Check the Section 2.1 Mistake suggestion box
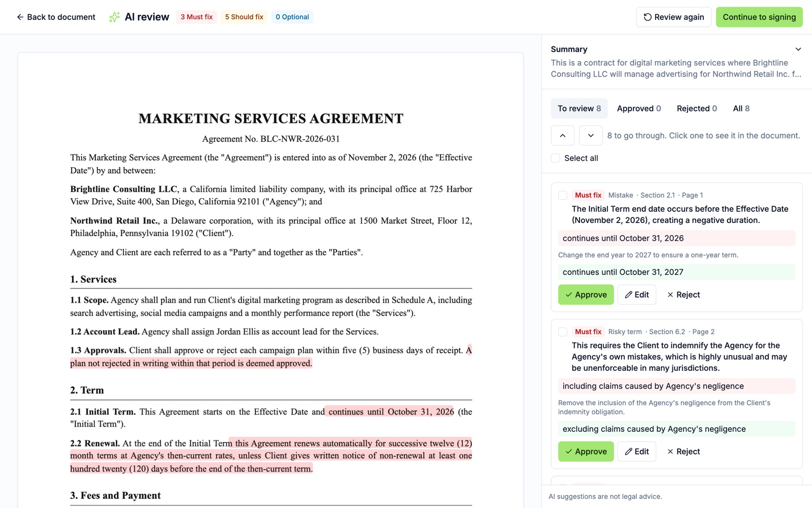 [x=563, y=196]
